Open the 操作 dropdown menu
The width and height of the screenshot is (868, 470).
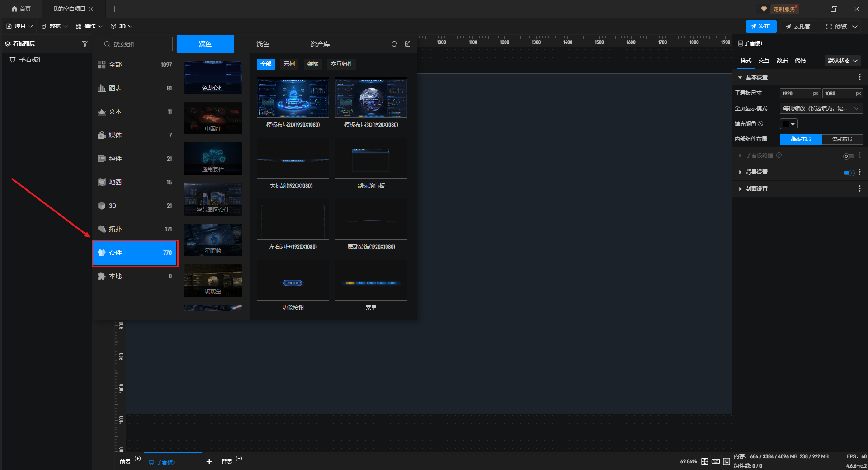click(x=89, y=26)
